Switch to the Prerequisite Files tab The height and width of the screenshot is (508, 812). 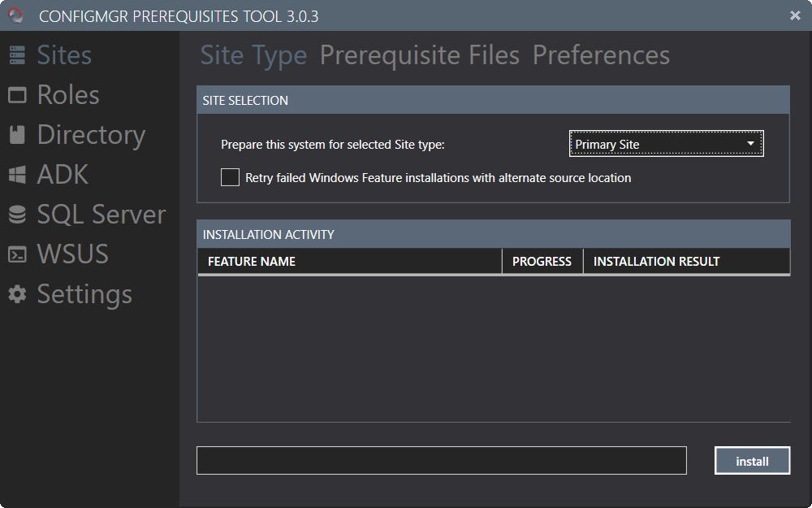coord(420,55)
